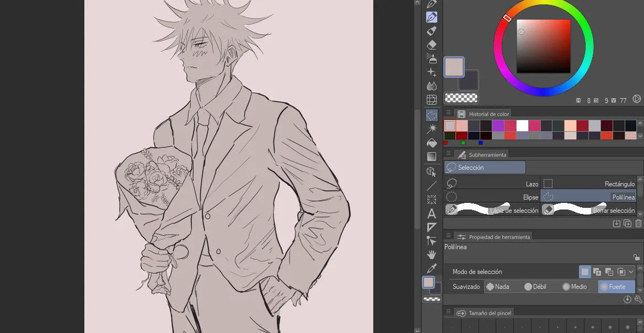The height and width of the screenshot is (333, 644).
Task: Set selection mode to intersect selection
Action: point(621,272)
